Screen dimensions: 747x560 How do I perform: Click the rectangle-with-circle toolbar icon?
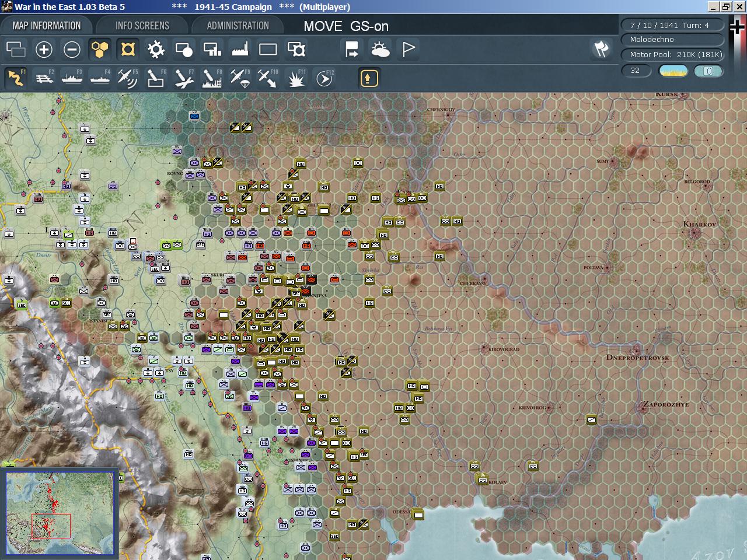click(184, 50)
